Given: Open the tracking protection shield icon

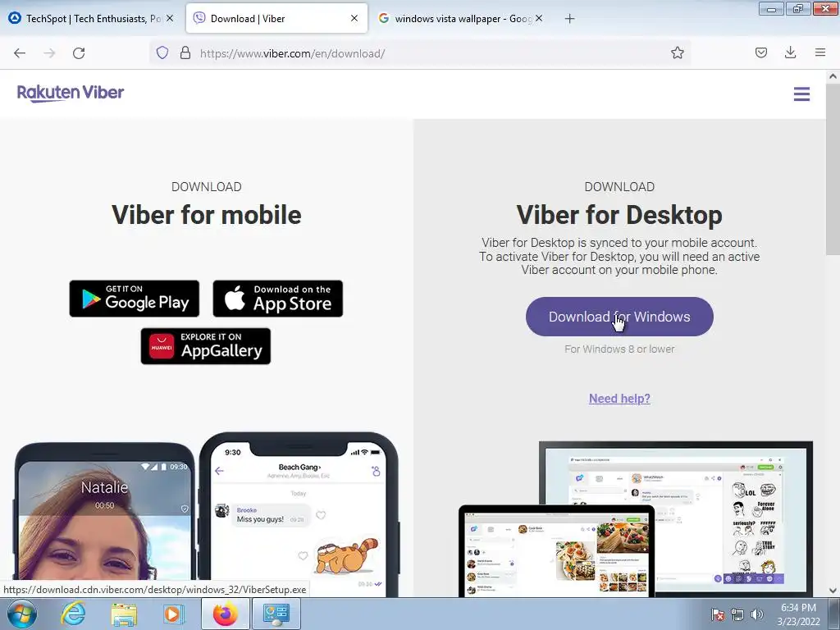Looking at the screenshot, I should coord(162,52).
